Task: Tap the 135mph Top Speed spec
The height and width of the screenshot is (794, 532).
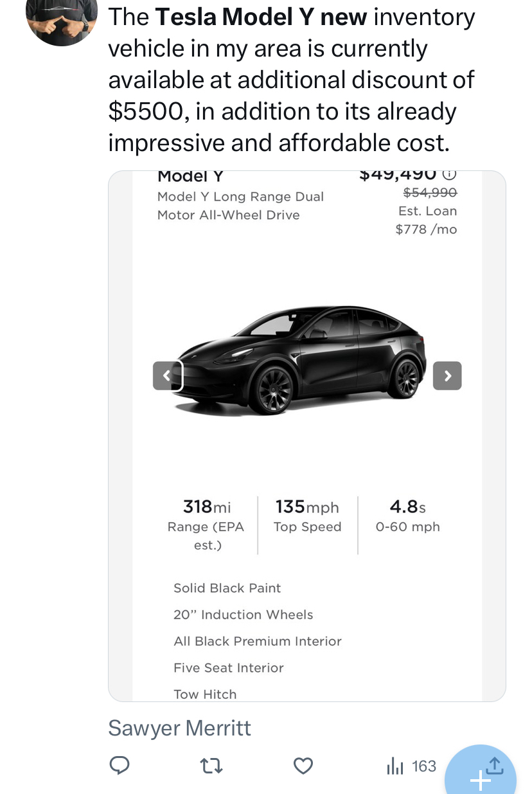Action: point(307,516)
